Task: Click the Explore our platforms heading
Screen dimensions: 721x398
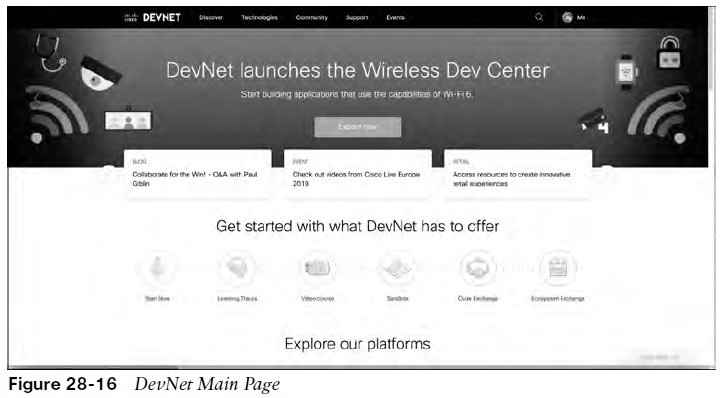Action: pos(358,344)
